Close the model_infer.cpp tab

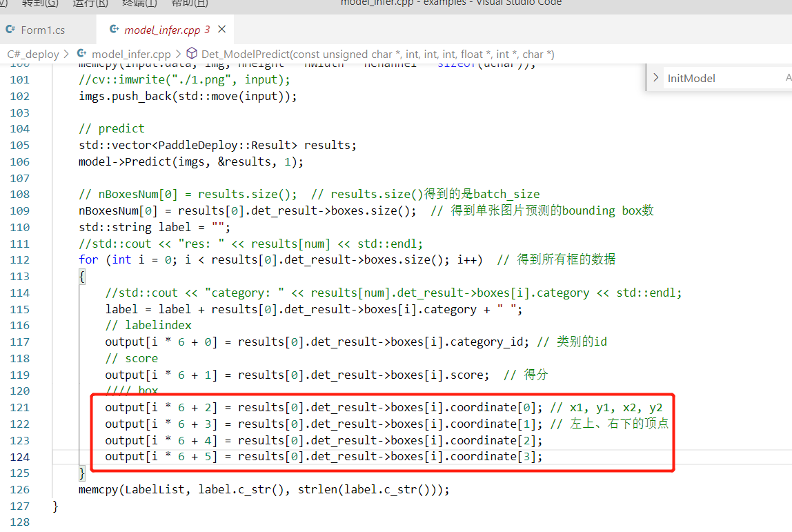(221, 29)
